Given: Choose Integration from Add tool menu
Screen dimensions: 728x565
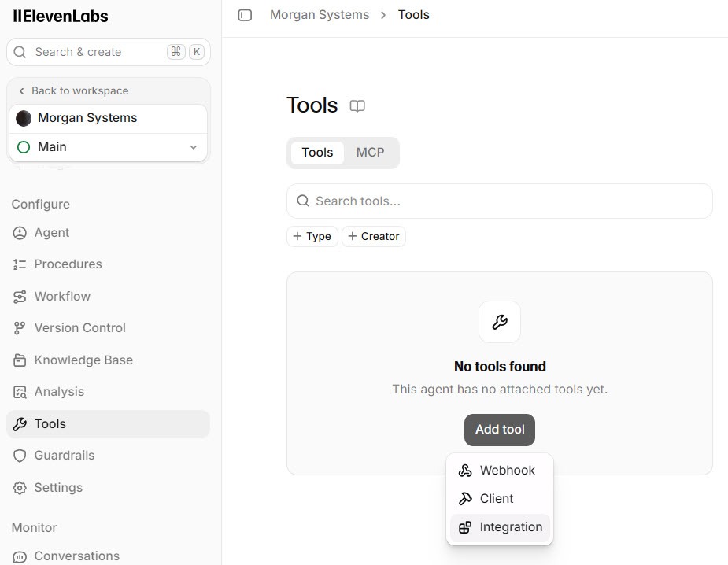Looking at the screenshot, I should click(x=500, y=527).
